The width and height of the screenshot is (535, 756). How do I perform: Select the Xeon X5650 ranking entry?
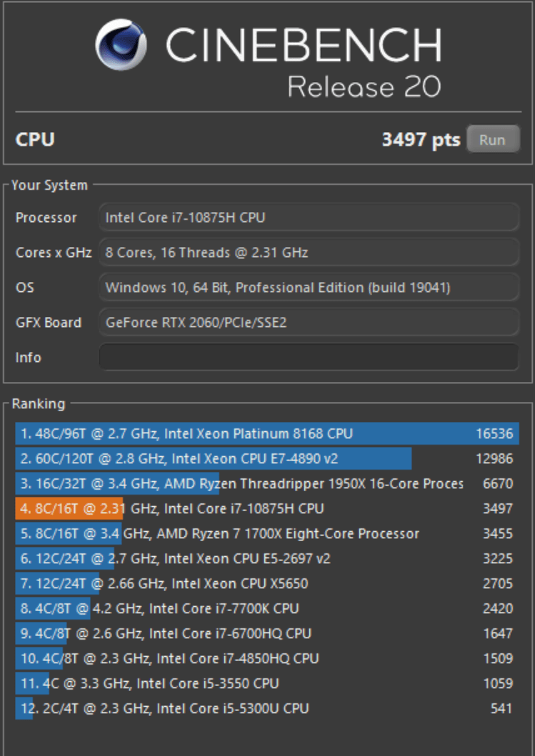266,584
